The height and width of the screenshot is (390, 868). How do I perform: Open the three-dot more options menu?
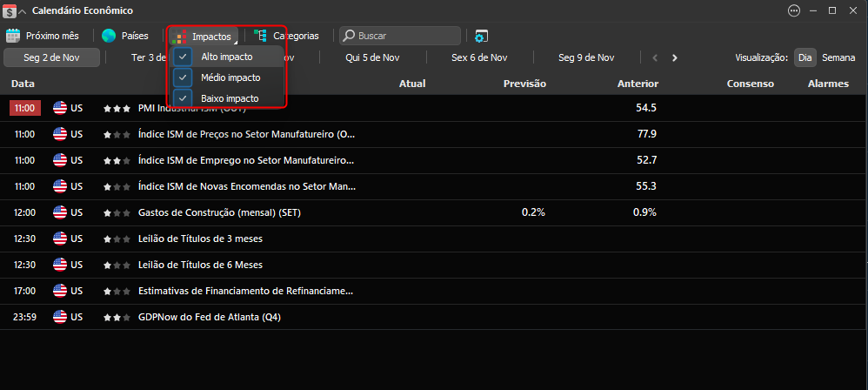pyautogui.click(x=794, y=10)
